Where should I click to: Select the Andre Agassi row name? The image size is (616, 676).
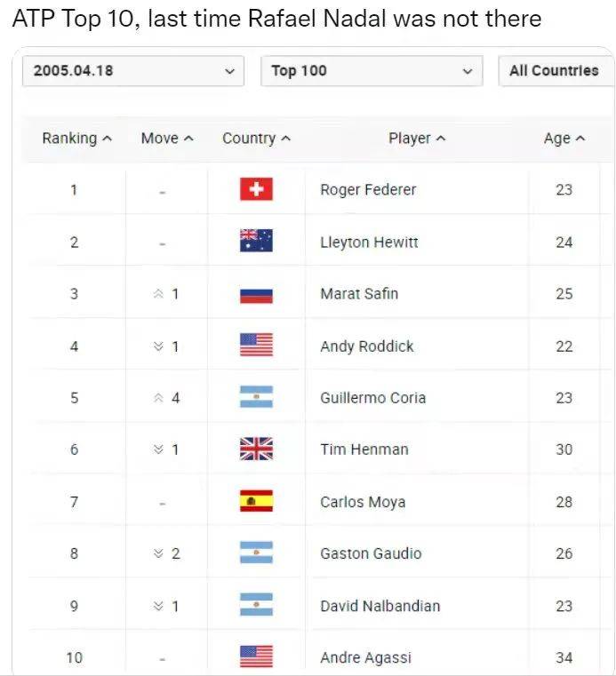click(366, 657)
